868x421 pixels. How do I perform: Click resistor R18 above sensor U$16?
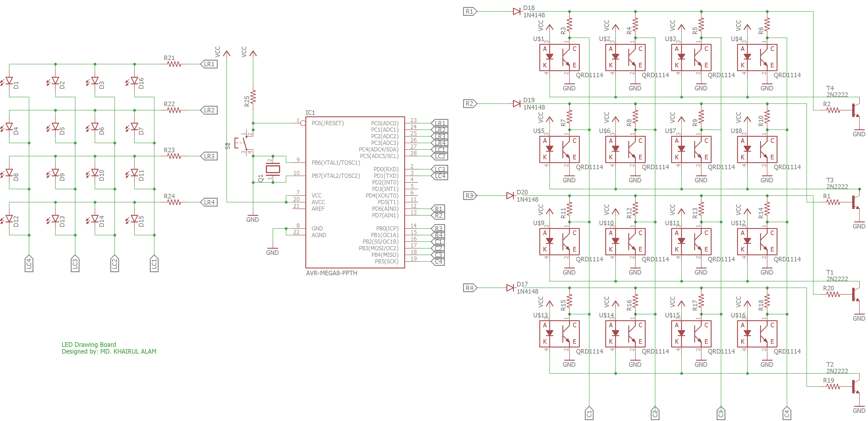[x=767, y=301]
